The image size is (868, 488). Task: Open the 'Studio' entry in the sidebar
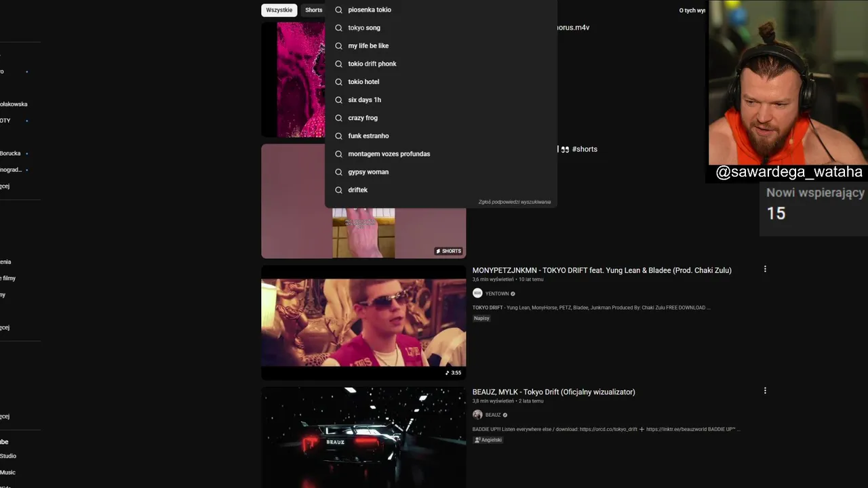click(8, 456)
